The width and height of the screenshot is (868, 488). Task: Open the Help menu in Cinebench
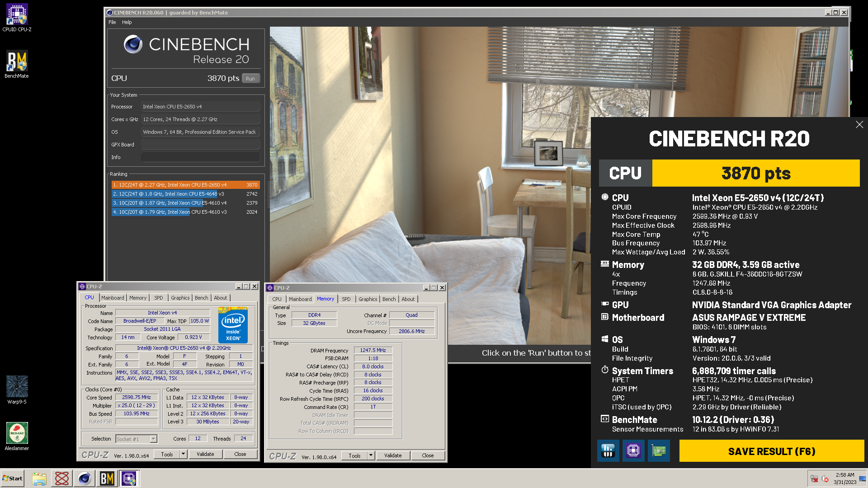[x=127, y=22]
